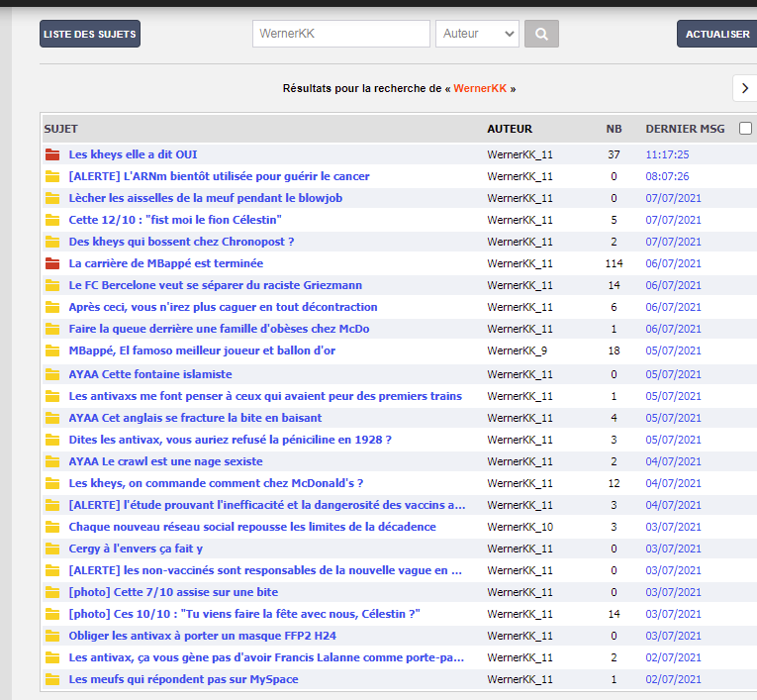Click folder icon of 'AYAA Le crawl' topic

52,461
